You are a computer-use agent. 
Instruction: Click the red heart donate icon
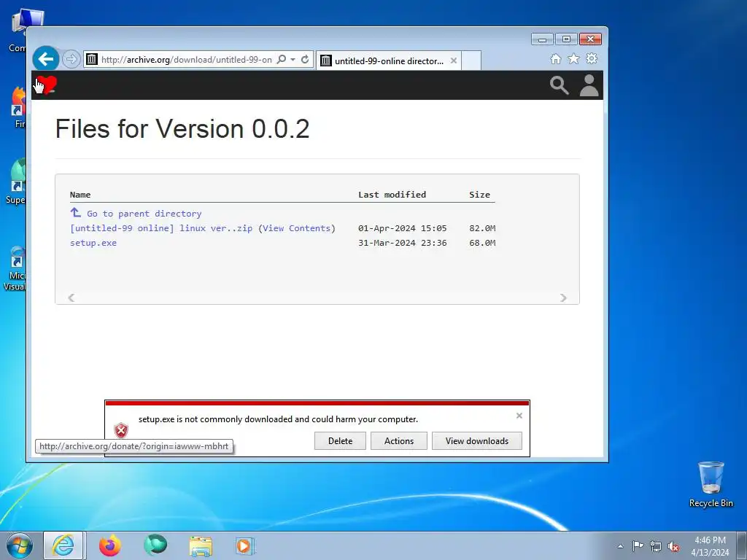click(47, 85)
